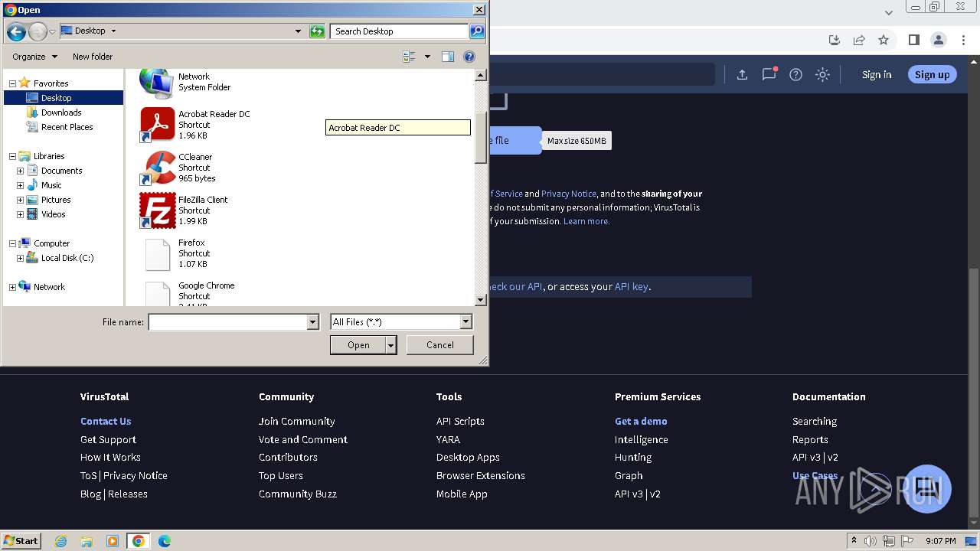Viewport: 980px width, 551px height.
Task: Open the Privacy Notice link
Action: click(568, 194)
